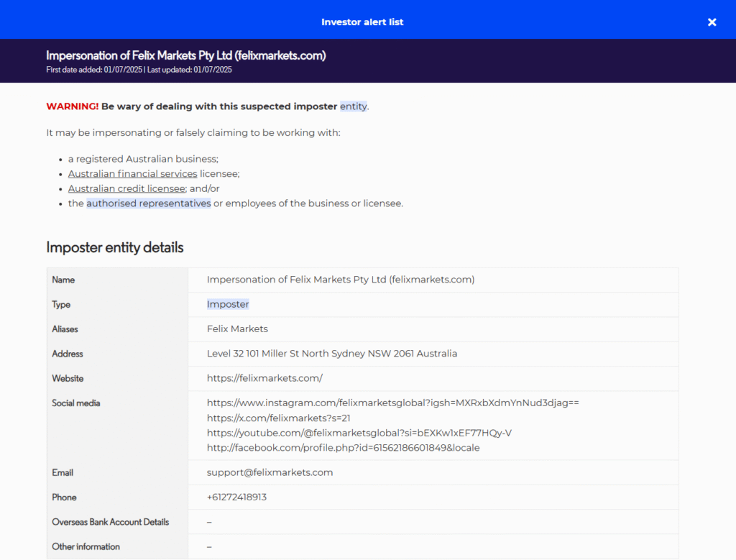Open the Australian financial services link
The height and width of the screenshot is (560, 736).
point(132,174)
